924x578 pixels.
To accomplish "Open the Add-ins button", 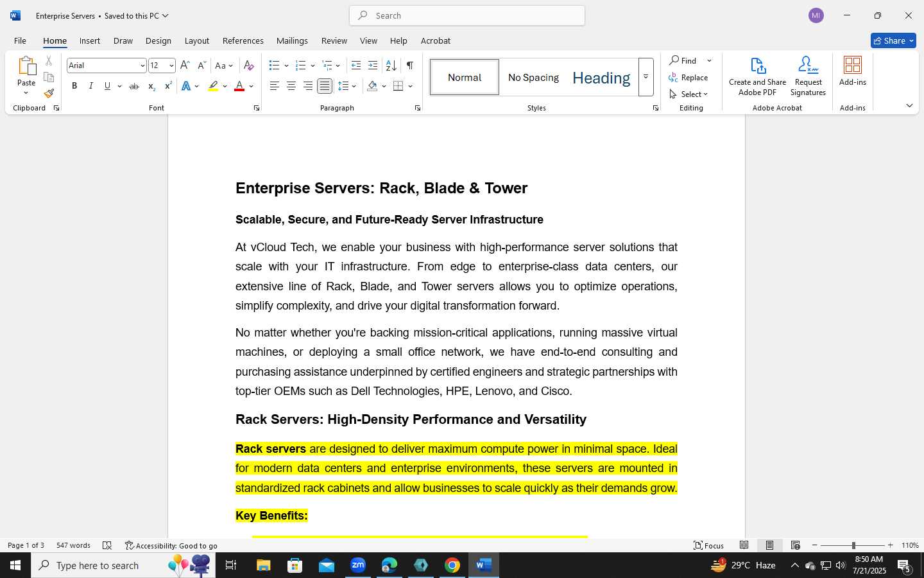I will [853, 71].
